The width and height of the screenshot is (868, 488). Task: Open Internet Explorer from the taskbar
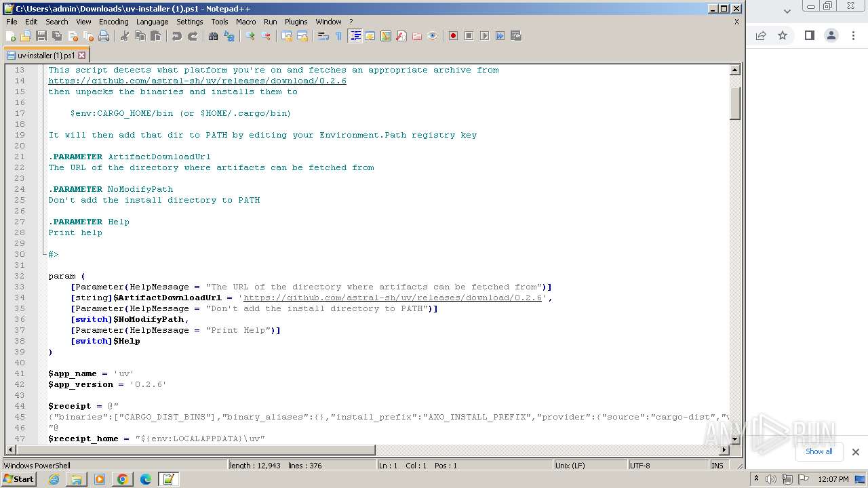click(54, 479)
